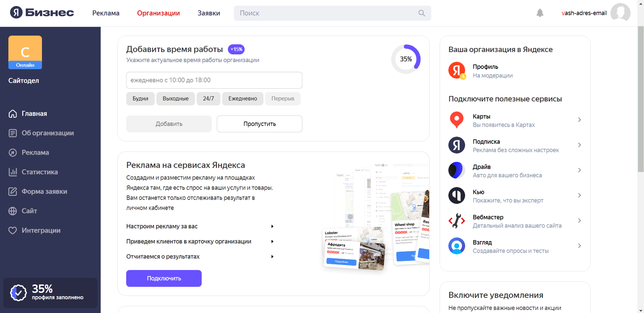
Task: Select the Будни schedule preset
Action: (140, 99)
